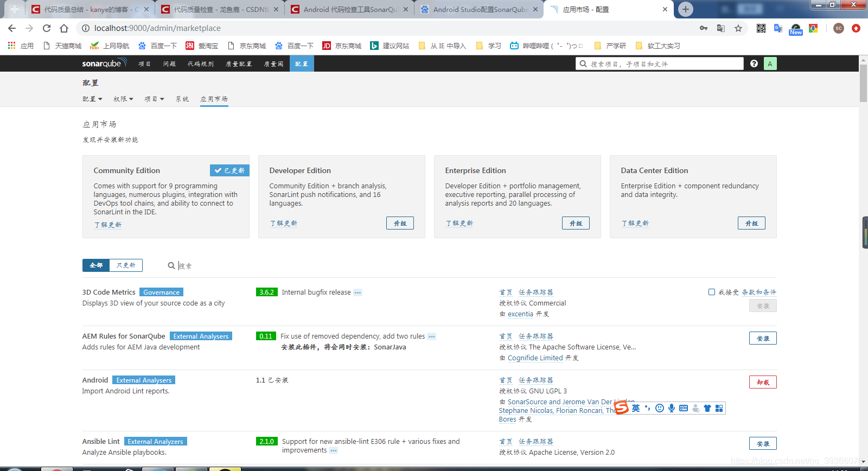Click the Sogou 'S' input method logo
Screen dimensions: 868x471
[x=622, y=407]
